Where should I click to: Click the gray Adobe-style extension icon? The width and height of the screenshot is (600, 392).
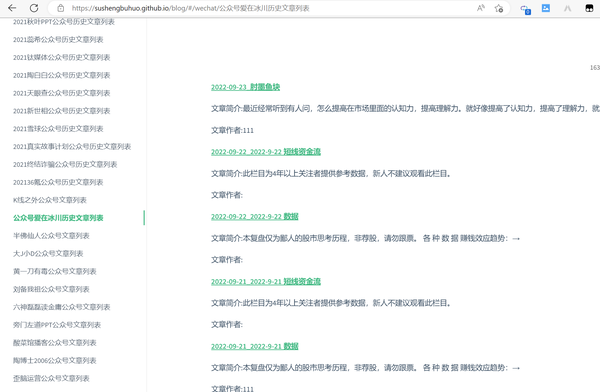click(x=567, y=8)
